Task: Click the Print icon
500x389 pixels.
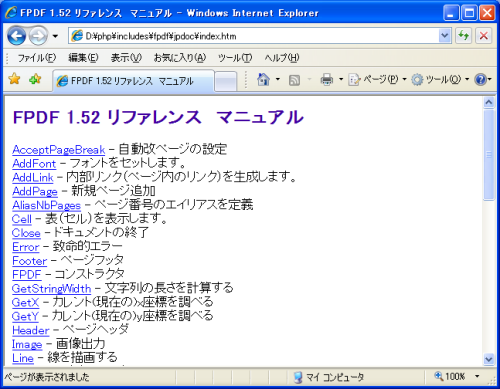Action: (326, 80)
